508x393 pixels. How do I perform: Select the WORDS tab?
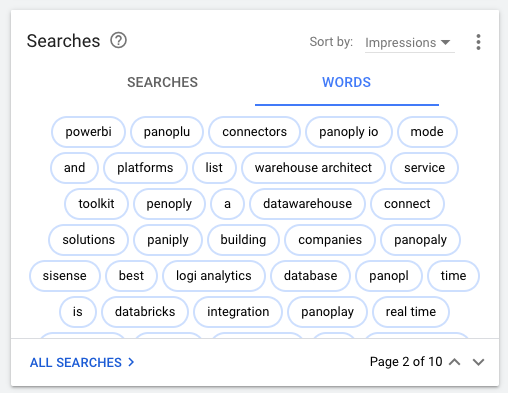click(347, 82)
